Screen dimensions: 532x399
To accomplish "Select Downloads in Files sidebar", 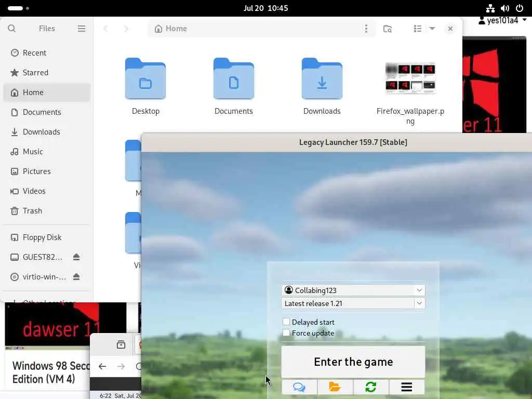I will pos(47,131).
